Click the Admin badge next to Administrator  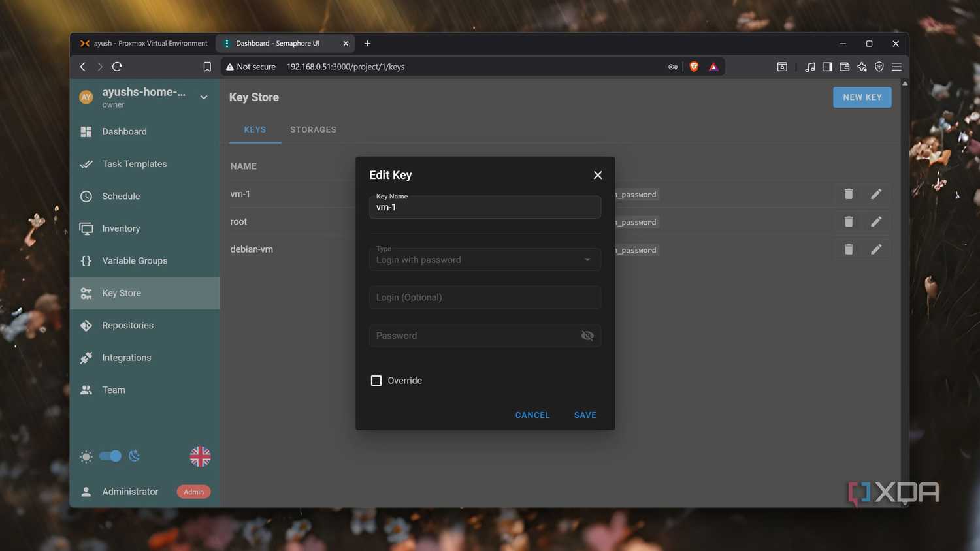[193, 492]
